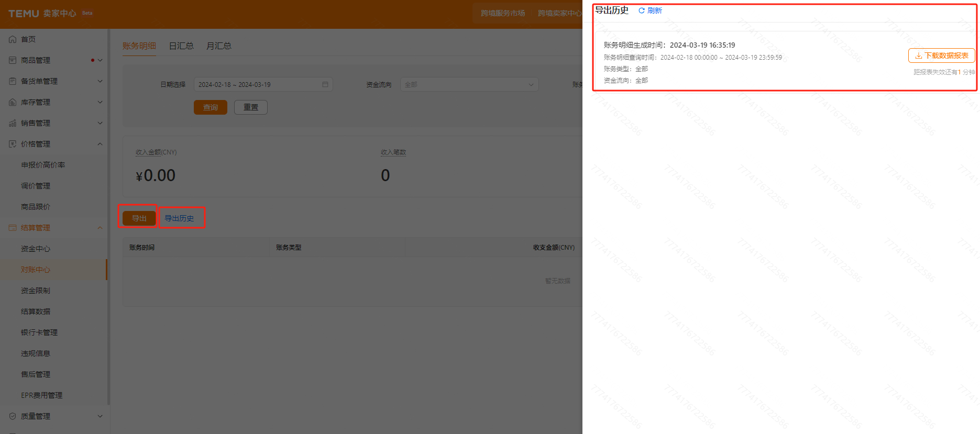Click the 账务类型 column header

[289, 248]
